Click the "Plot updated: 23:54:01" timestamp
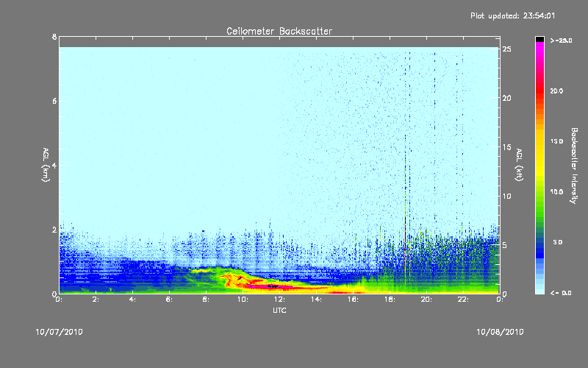Image resolution: width=588 pixels, height=368 pixels. (x=512, y=15)
